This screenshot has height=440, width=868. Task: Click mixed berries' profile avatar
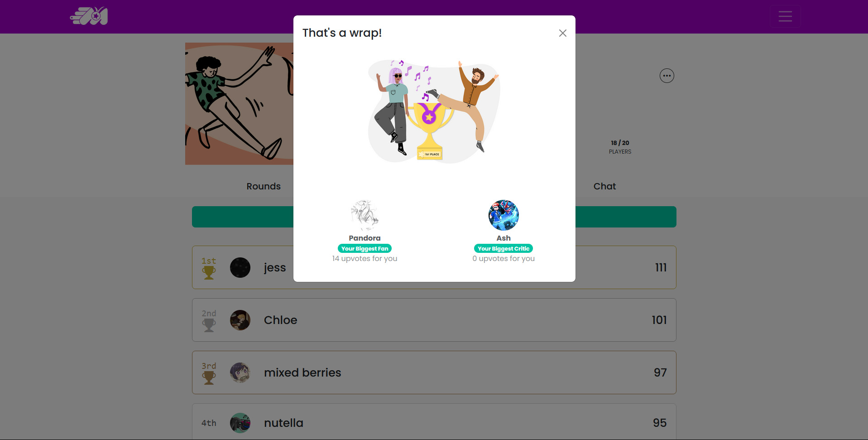pyautogui.click(x=240, y=372)
